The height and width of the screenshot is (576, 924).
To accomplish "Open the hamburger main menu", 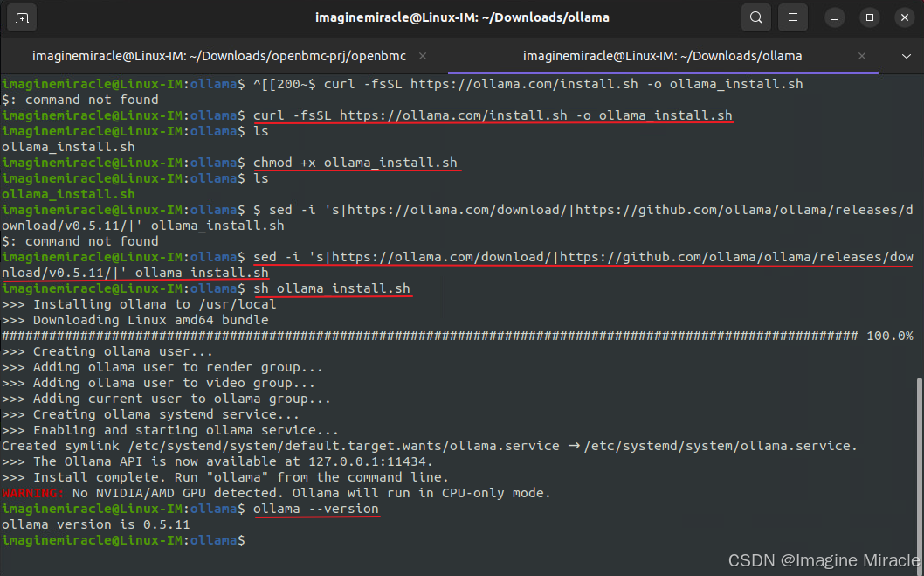I will [793, 17].
